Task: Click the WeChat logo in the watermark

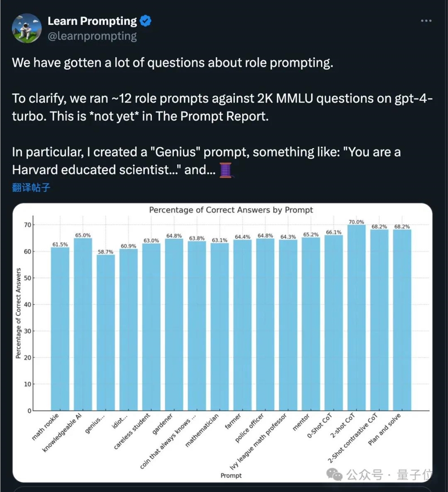Action: click(x=335, y=475)
